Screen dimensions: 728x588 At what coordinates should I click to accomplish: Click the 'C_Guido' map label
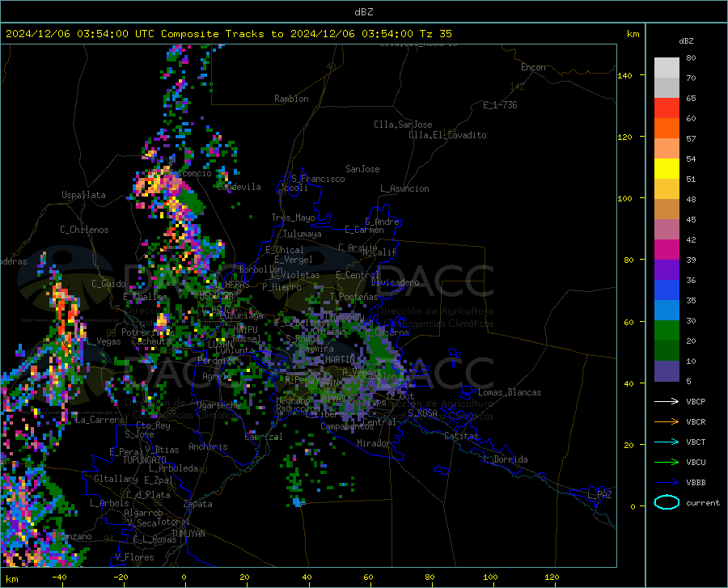point(108,284)
